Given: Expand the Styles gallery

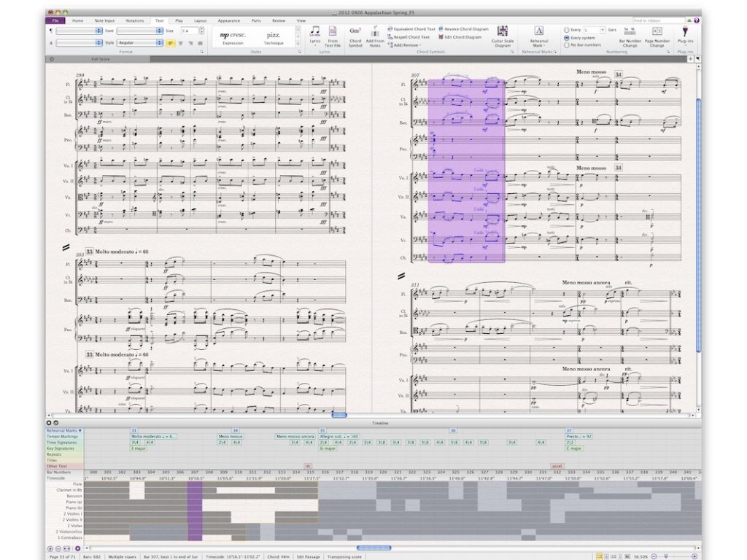Looking at the screenshot, I should click(x=298, y=44).
